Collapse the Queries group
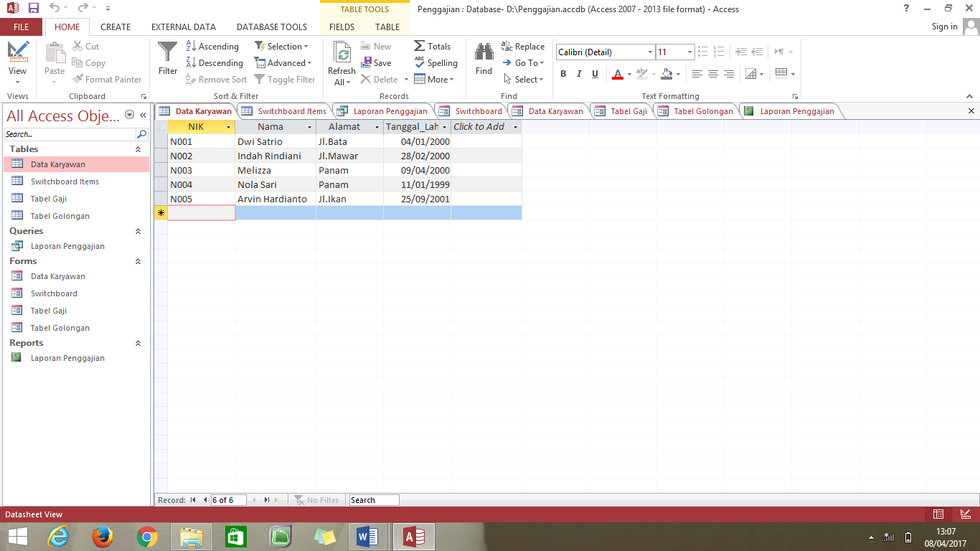The height and width of the screenshot is (551, 980). pos(138,231)
